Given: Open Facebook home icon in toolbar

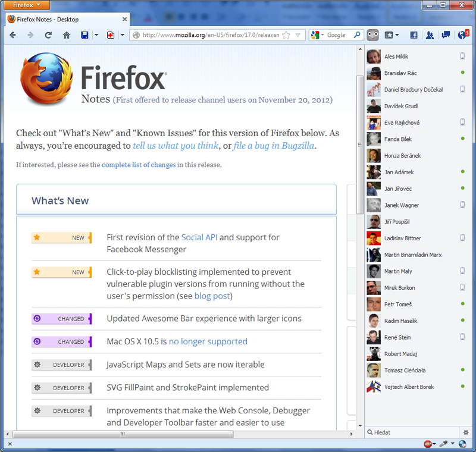Looking at the screenshot, I should point(414,35).
